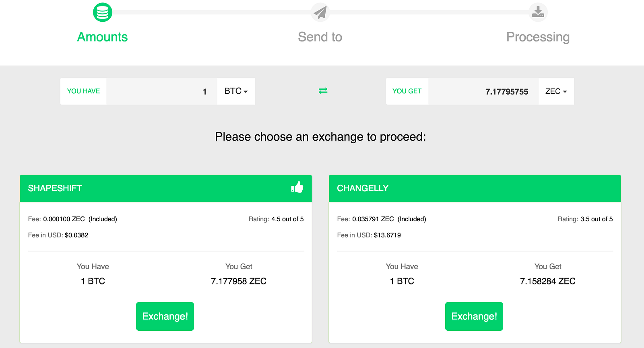
Task: Select the Processing step label
Action: (x=538, y=37)
